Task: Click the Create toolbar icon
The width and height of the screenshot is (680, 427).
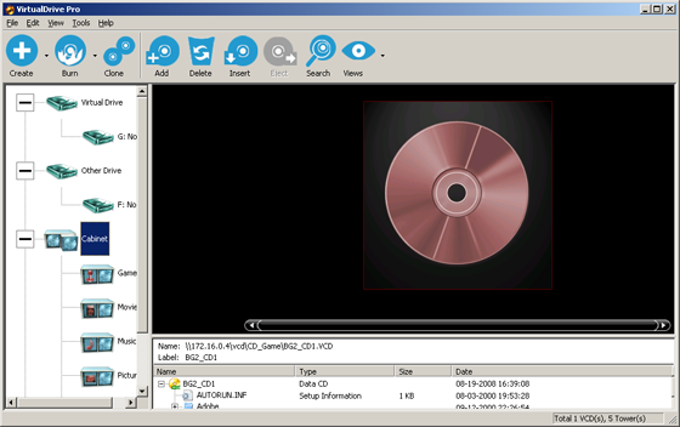Action: [x=22, y=51]
